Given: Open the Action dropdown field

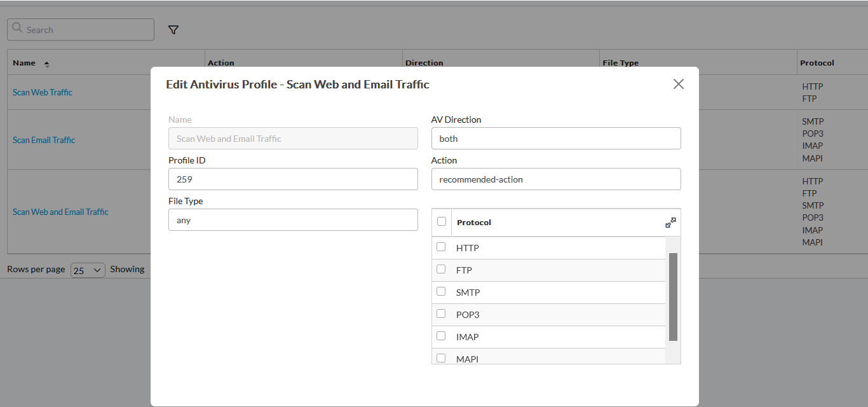Looking at the screenshot, I should [x=556, y=179].
